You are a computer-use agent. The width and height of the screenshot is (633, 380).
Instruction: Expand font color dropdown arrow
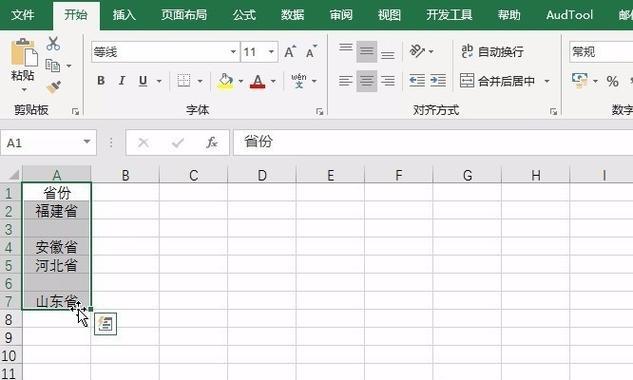tap(273, 81)
